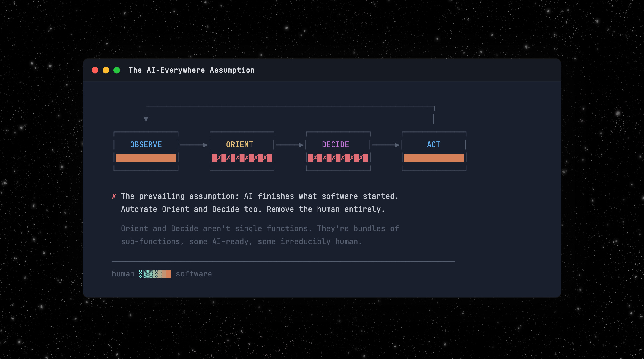Click arrow between OBSERVE and ORIENT
The height and width of the screenshot is (359, 644).
[x=194, y=145]
